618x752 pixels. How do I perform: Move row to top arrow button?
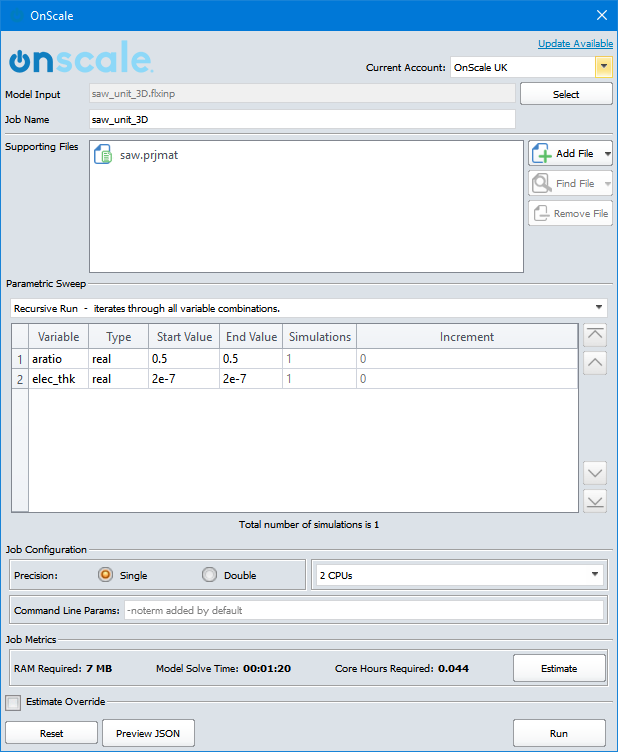coord(595,335)
